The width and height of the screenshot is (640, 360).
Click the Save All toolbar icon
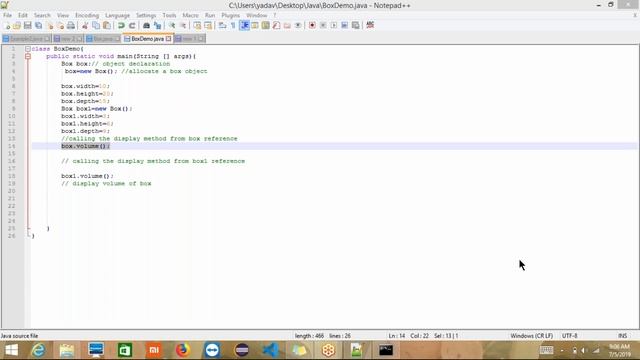point(38,25)
